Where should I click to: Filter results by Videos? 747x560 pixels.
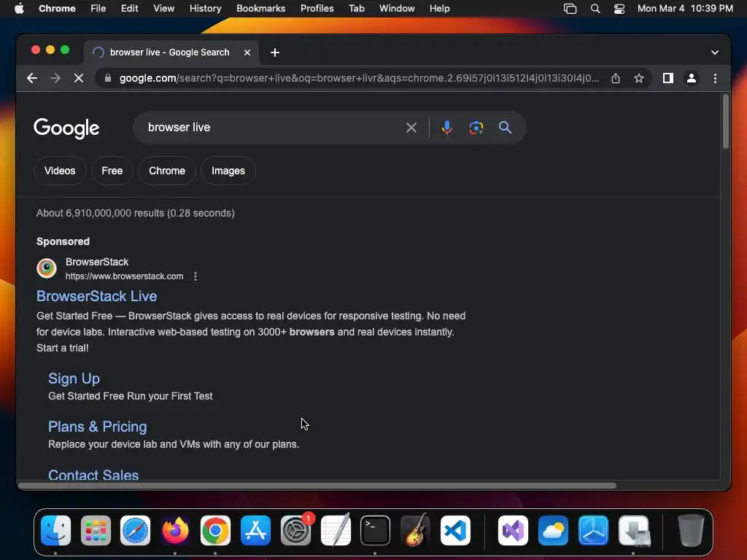coord(60,171)
